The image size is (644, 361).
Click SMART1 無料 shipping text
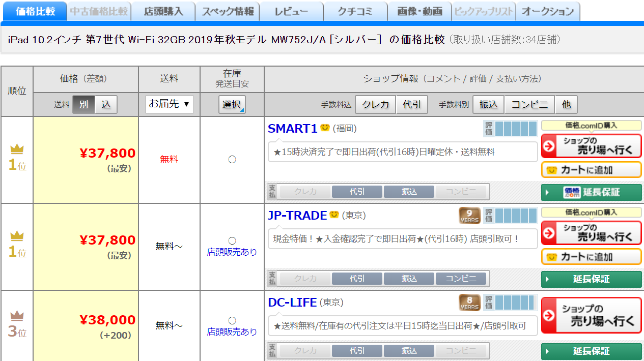169,160
